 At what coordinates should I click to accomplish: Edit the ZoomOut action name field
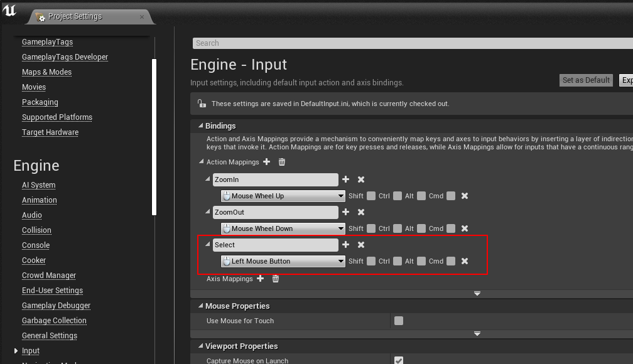(275, 212)
